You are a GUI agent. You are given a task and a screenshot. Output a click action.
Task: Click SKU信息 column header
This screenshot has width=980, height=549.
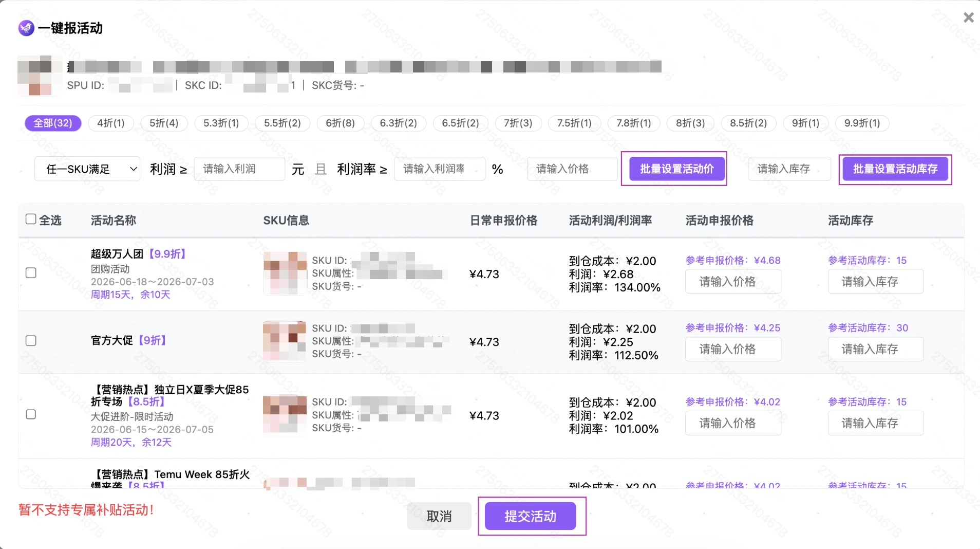click(286, 221)
